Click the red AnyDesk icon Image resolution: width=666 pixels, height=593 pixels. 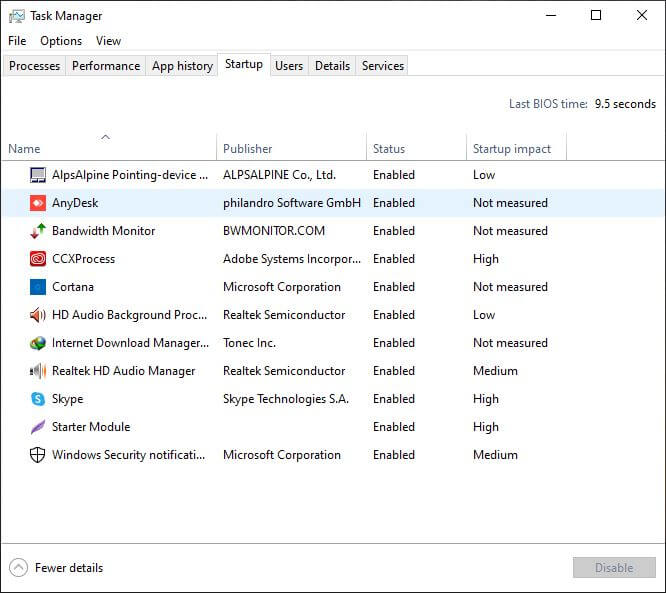click(x=38, y=203)
